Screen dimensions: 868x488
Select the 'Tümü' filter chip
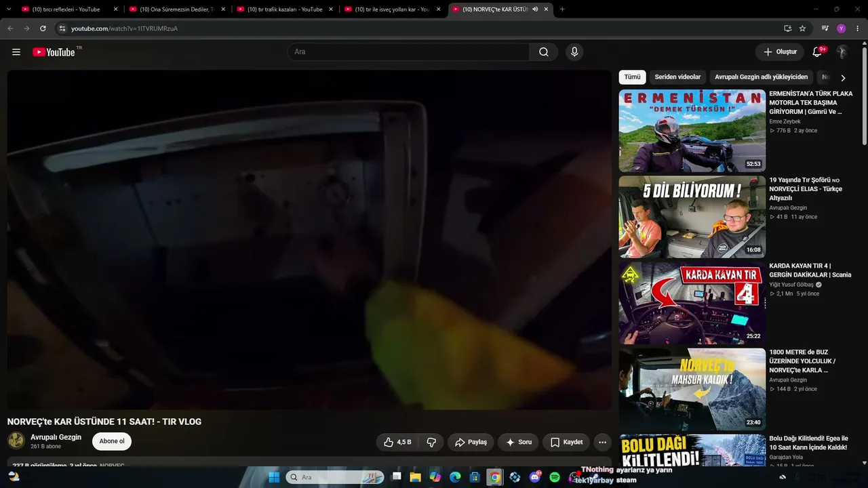(x=632, y=77)
